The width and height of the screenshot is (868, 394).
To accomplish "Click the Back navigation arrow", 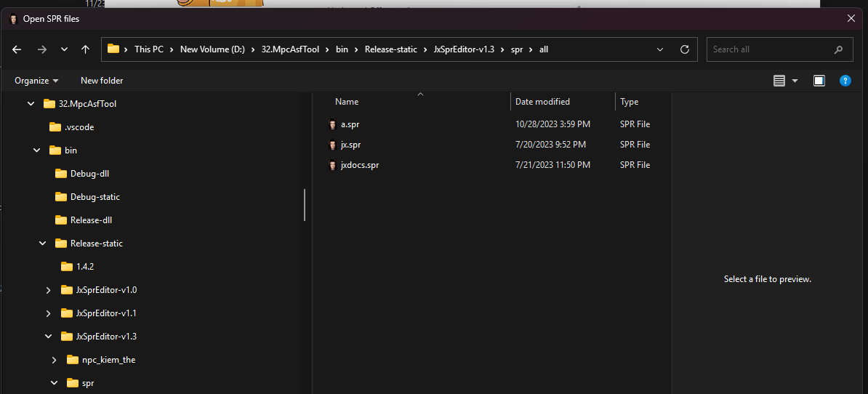I will [17, 49].
